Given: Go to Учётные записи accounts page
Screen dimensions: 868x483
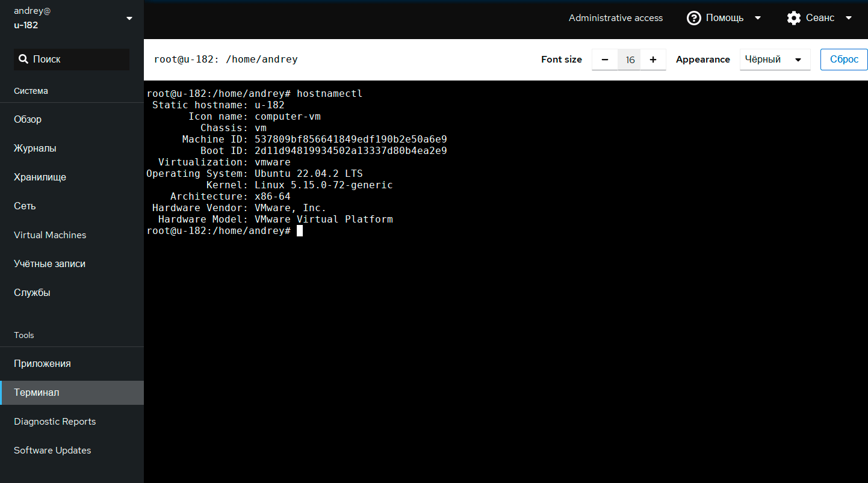Looking at the screenshot, I should [72, 263].
